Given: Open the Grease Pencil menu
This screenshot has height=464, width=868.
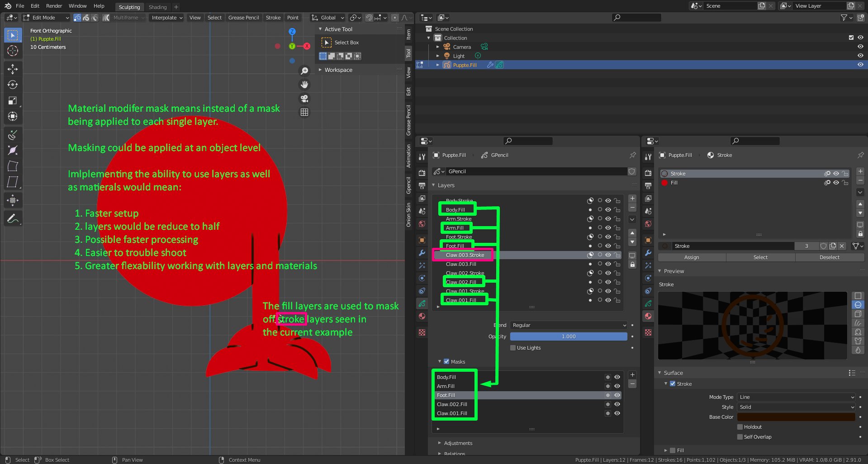Looking at the screenshot, I should pos(243,18).
